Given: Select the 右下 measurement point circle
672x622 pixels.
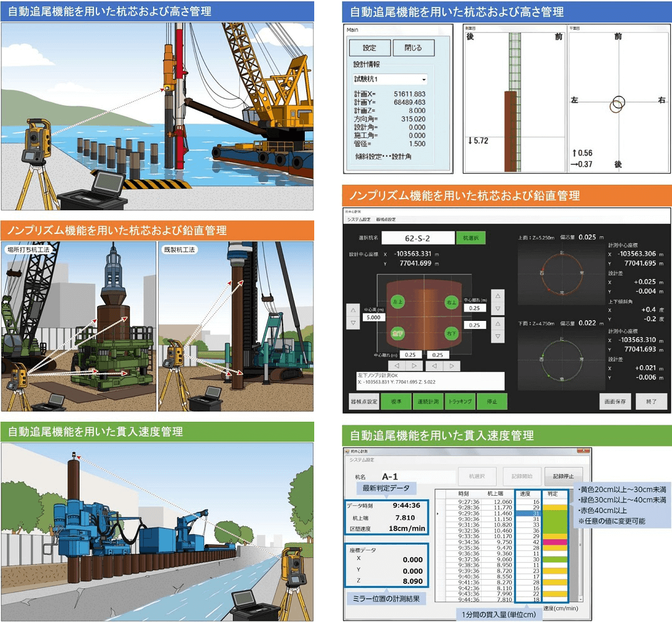Looking at the screenshot, I should (451, 334).
